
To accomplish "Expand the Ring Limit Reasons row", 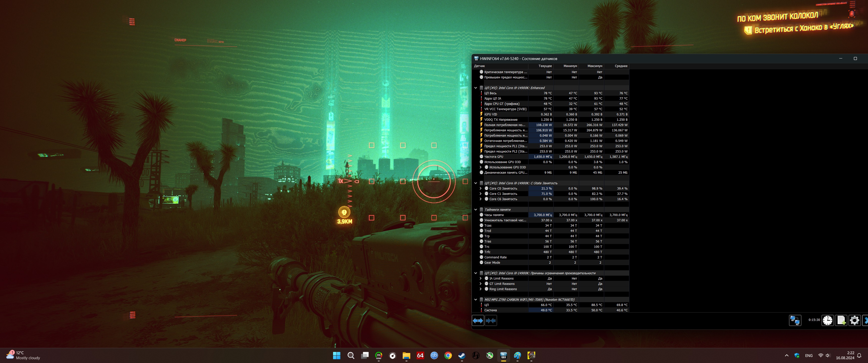I will tap(480, 289).
